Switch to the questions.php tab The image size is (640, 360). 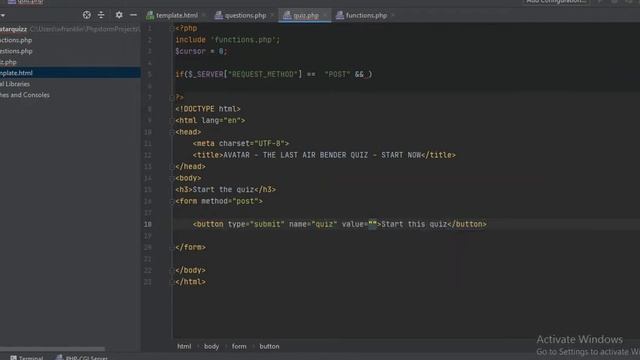click(245, 16)
